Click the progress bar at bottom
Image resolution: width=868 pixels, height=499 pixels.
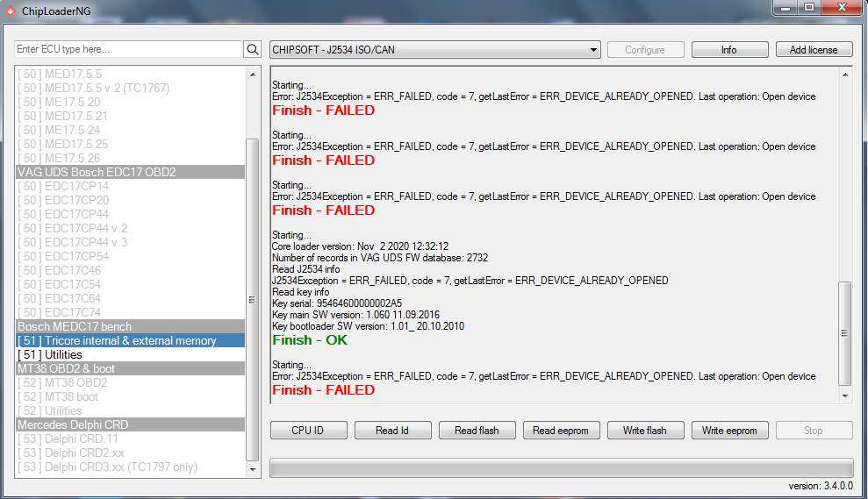click(x=561, y=467)
